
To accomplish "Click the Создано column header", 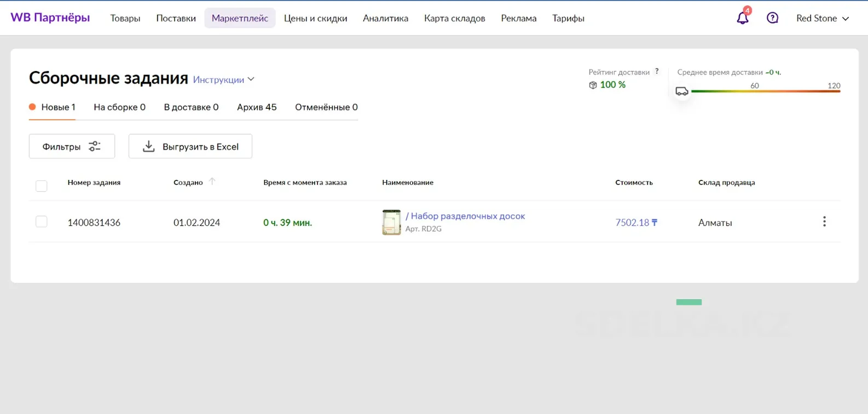I will coord(188,182).
